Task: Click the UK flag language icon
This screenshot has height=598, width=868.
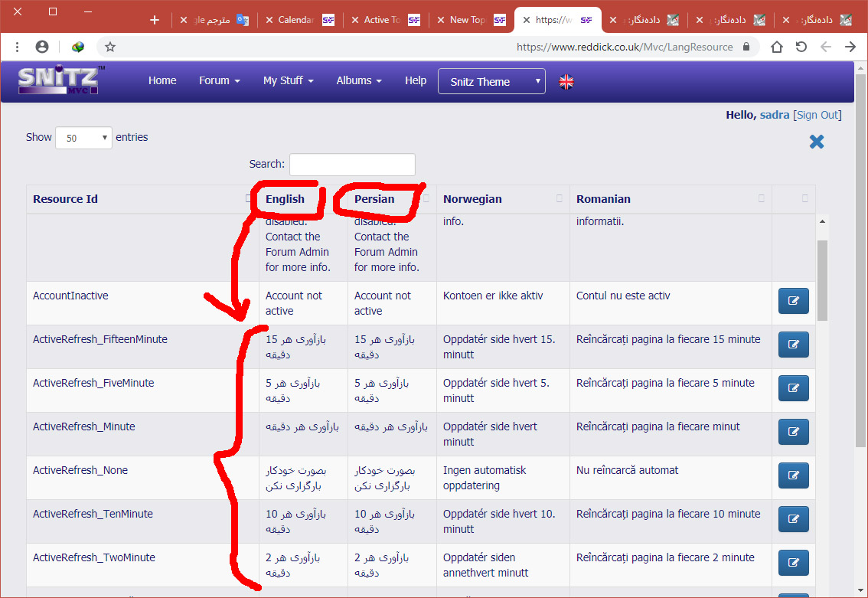Action: coord(566,82)
